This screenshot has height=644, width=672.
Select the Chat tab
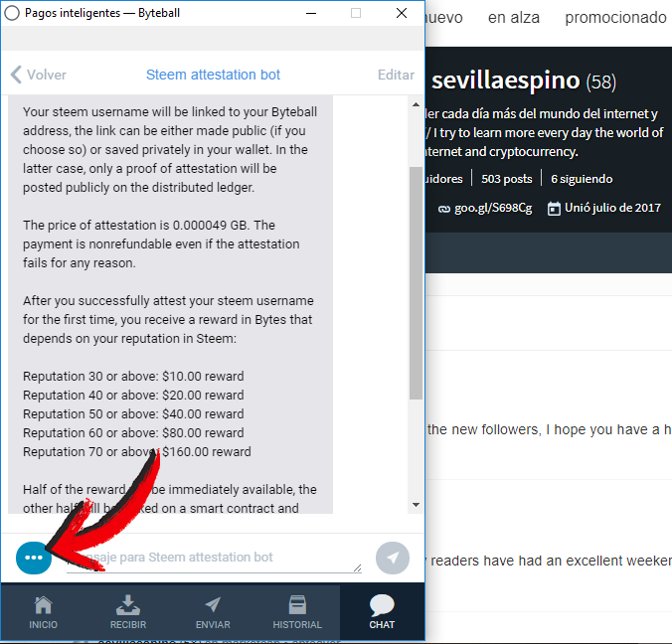(x=382, y=613)
